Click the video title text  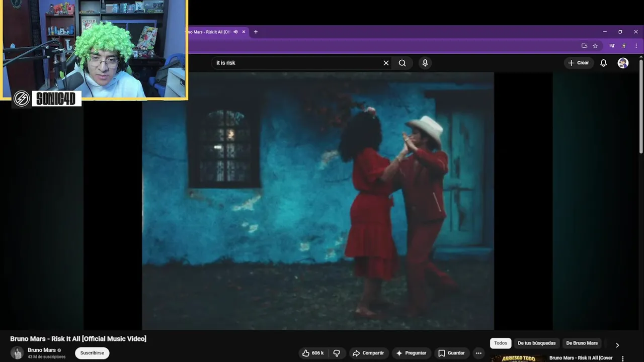tap(78, 339)
